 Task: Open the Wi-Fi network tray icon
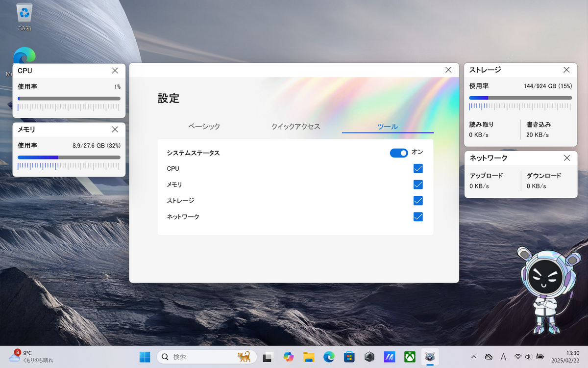518,357
